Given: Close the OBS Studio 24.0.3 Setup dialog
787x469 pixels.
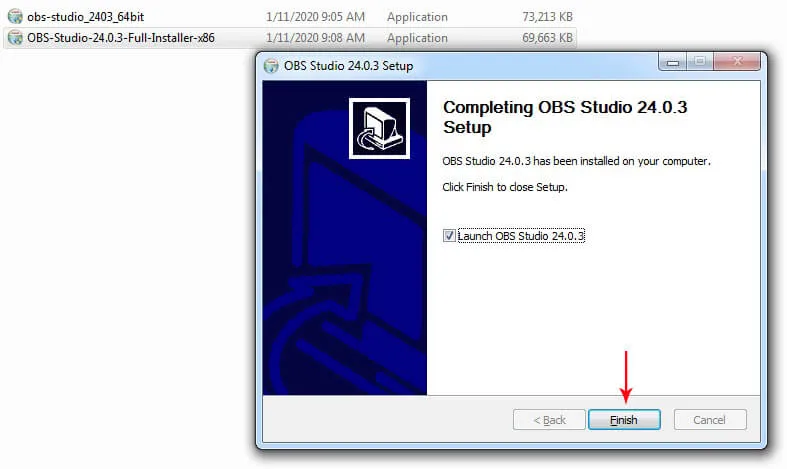Looking at the screenshot, I should (737, 62).
